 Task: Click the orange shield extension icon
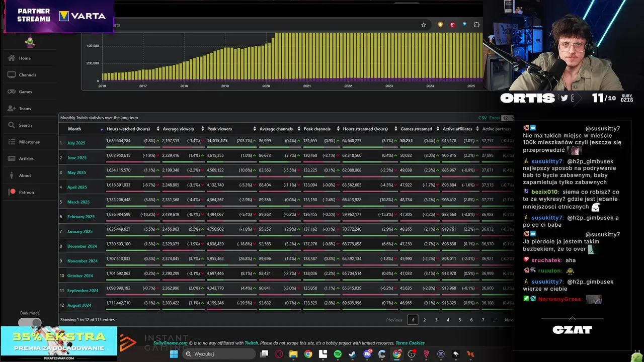tap(440, 25)
